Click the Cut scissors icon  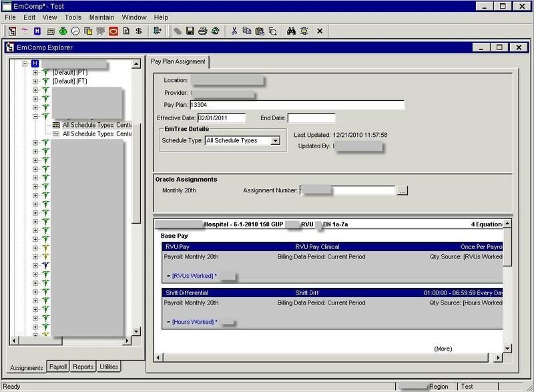(234, 31)
